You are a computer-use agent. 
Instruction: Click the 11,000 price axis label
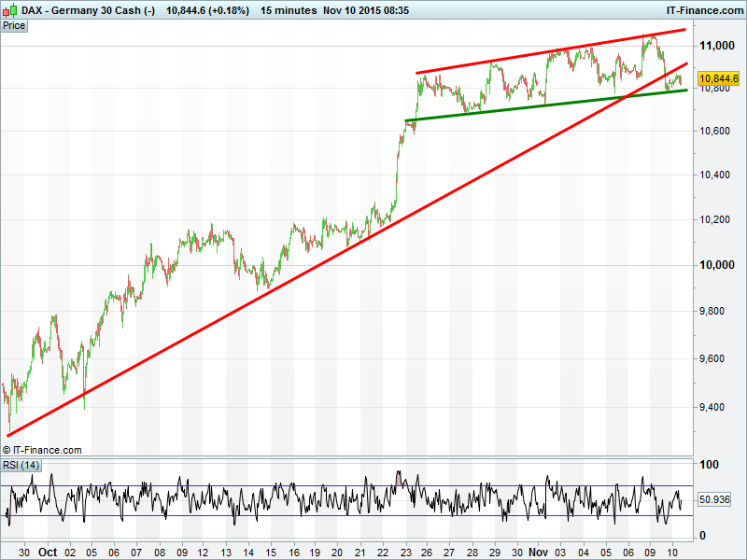[715, 46]
